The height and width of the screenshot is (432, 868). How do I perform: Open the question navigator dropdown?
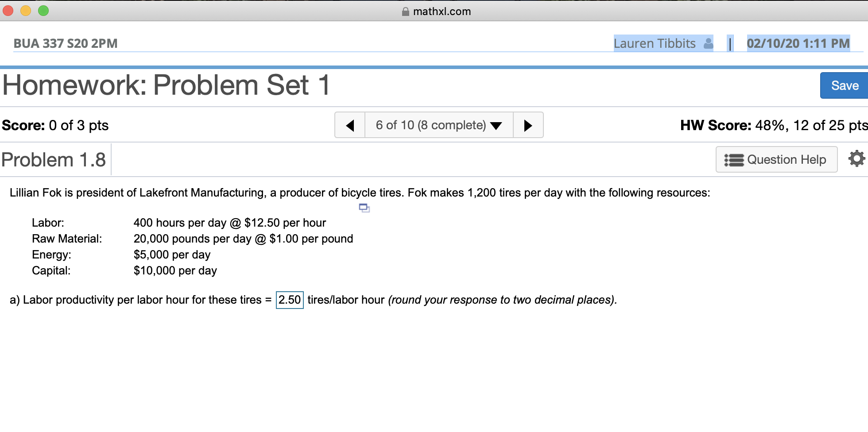pos(438,125)
